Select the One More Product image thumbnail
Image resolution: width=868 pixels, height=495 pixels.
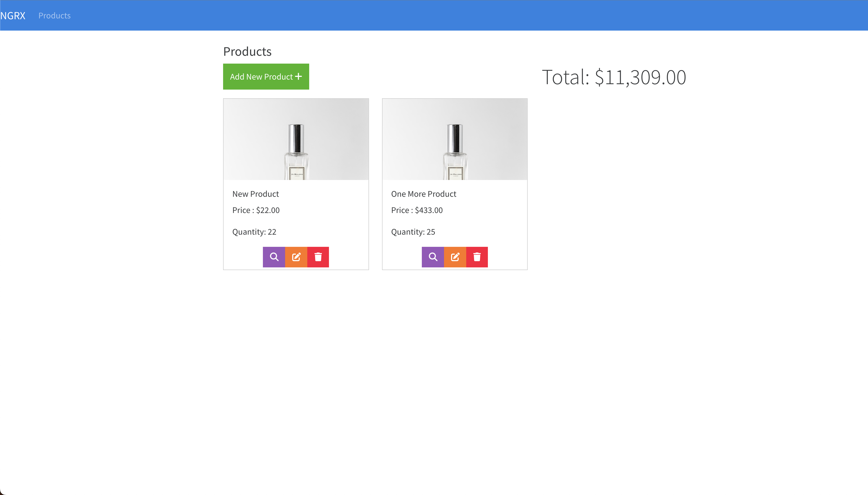(x=455, y=139)
